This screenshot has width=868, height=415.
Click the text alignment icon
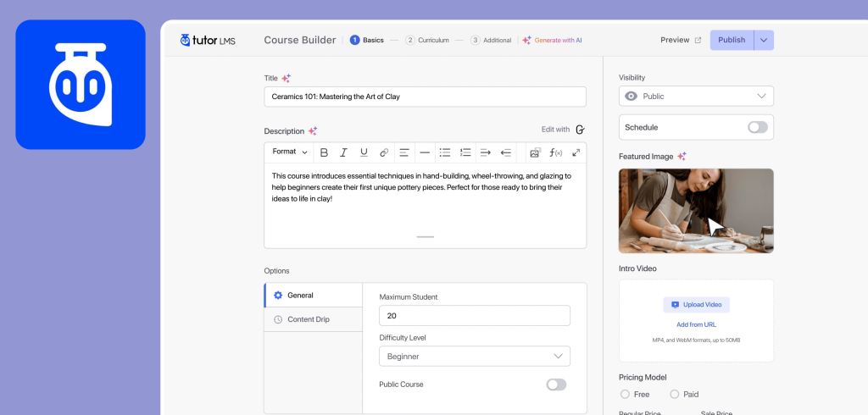404,152
